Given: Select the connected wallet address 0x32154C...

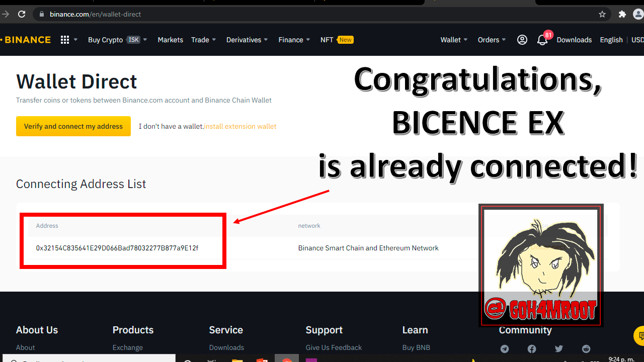Looking at the screenshot, I should (117, 248).
